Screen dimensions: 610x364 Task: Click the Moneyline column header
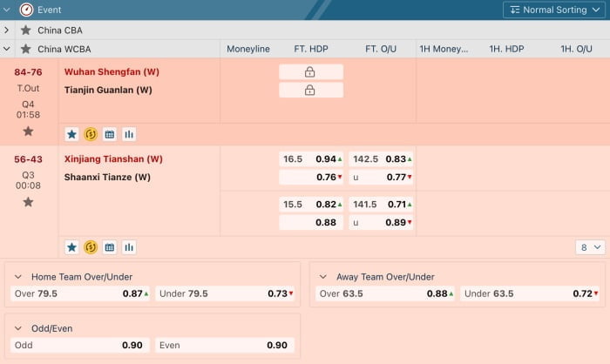pyautogui.click(x=248, y=49)
